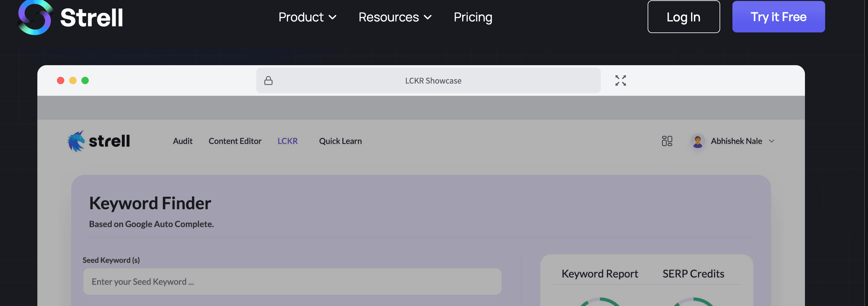Click the Keyword Finder heading
868x306 pixels.
pyautogui.click(x=150, y=203)
